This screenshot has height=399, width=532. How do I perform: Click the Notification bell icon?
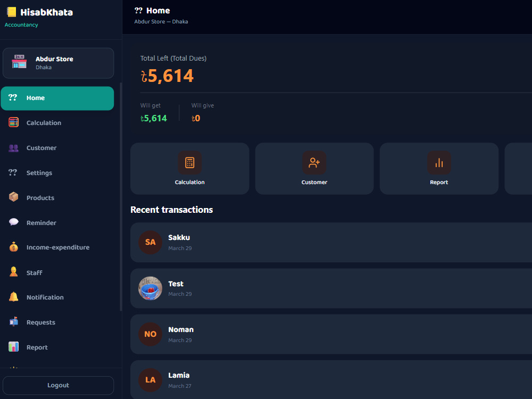pyautogui.click(x=14, y=297)
